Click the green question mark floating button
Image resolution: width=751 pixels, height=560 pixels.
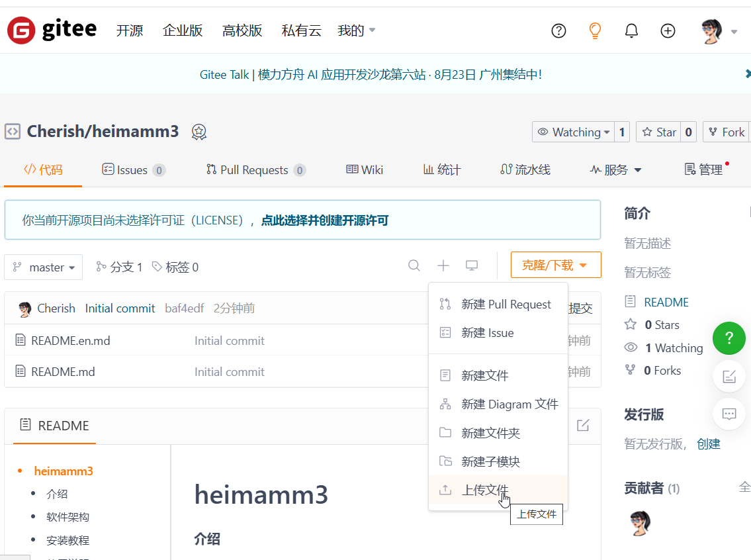tap(729, 338)
